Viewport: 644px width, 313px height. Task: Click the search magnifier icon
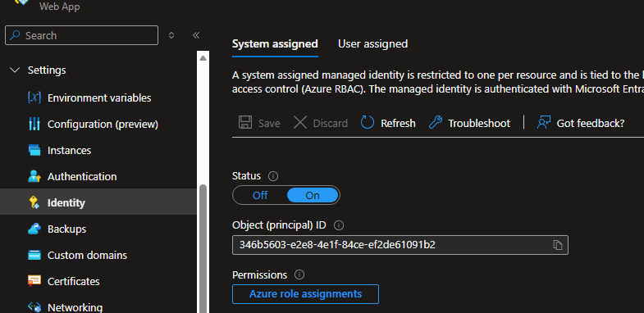16,35
